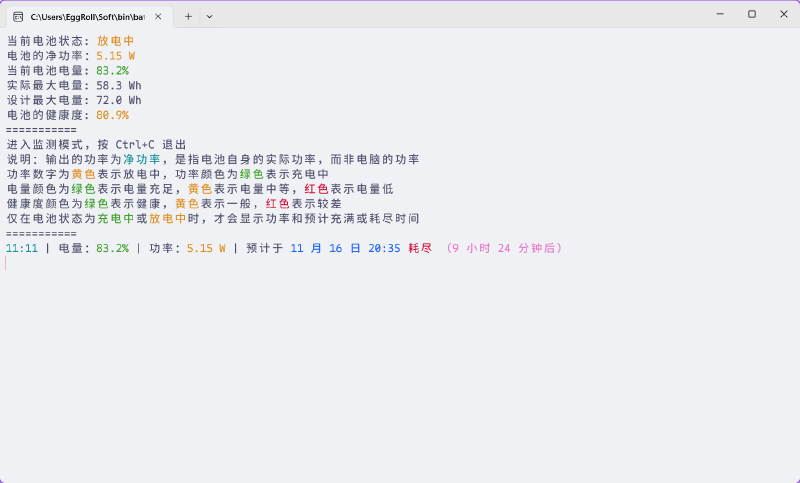Screen dimensions: 800x483
Task: Click the 58.3 Wh actual capacity value
Action: point(118,86)
